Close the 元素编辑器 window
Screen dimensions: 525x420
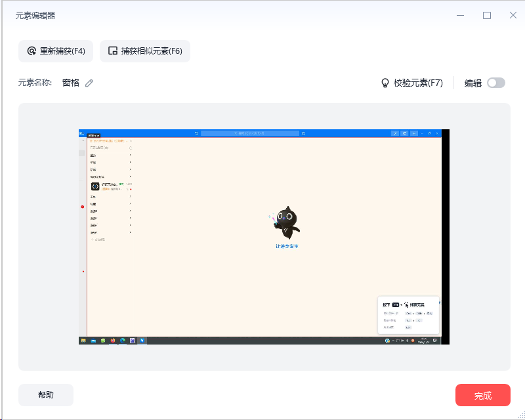(513, 15)
